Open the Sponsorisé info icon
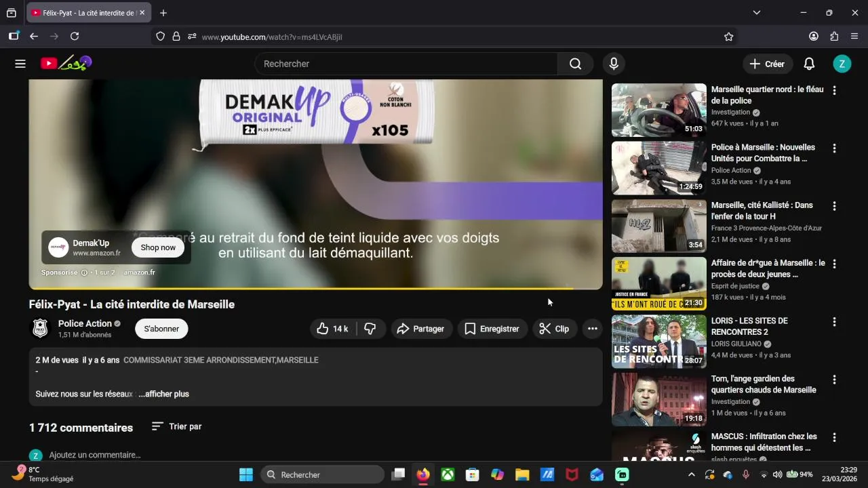The image size is (868, 488). 84,272
